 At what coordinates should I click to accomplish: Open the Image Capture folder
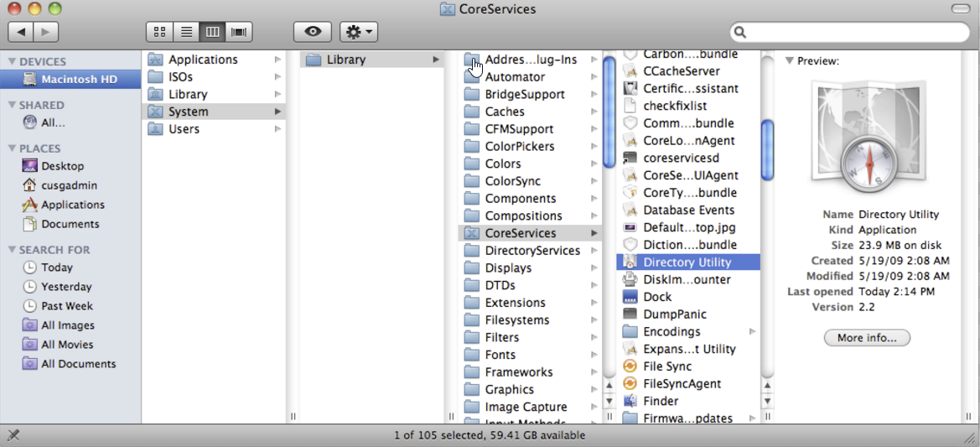530,407
